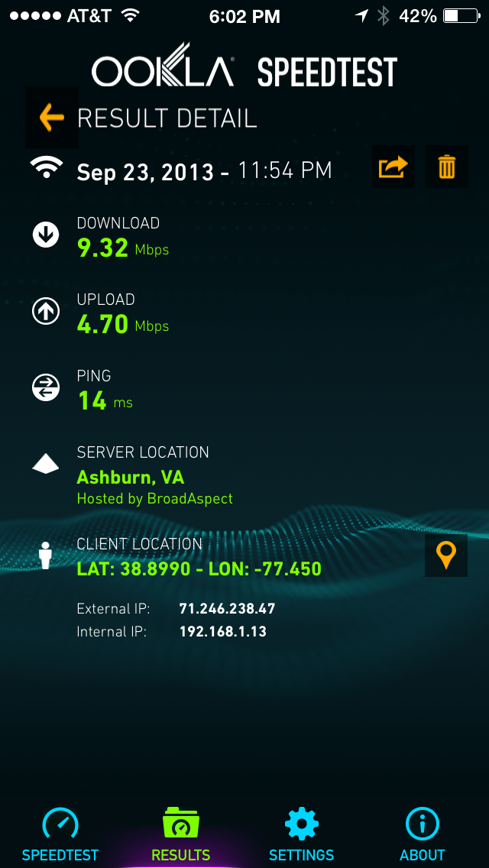489x868 pixels.
Task: Select the Ashburn, VA server location
Action: (x=131, y=477)
